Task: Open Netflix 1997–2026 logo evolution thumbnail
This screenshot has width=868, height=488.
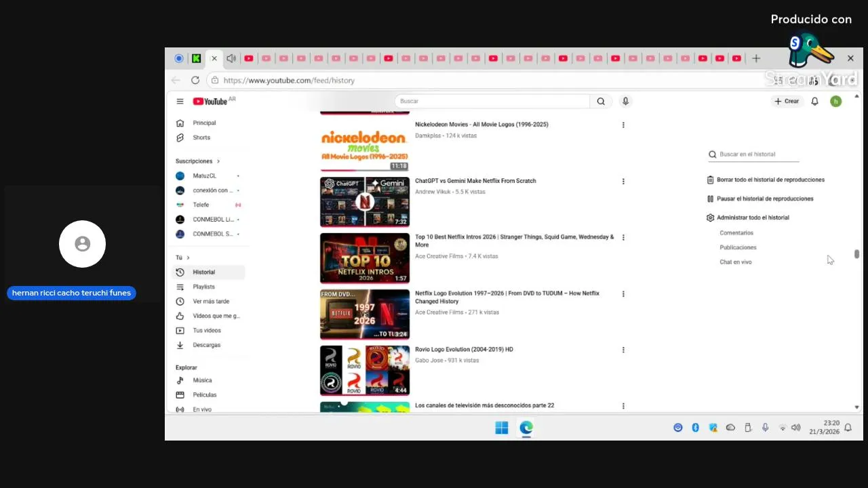Action: point(365,314)
